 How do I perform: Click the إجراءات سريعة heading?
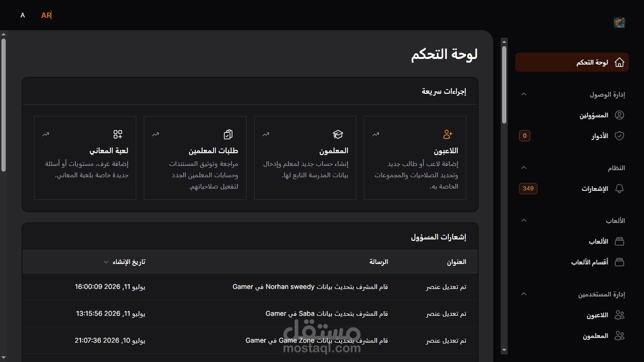[x=444, y=91]
